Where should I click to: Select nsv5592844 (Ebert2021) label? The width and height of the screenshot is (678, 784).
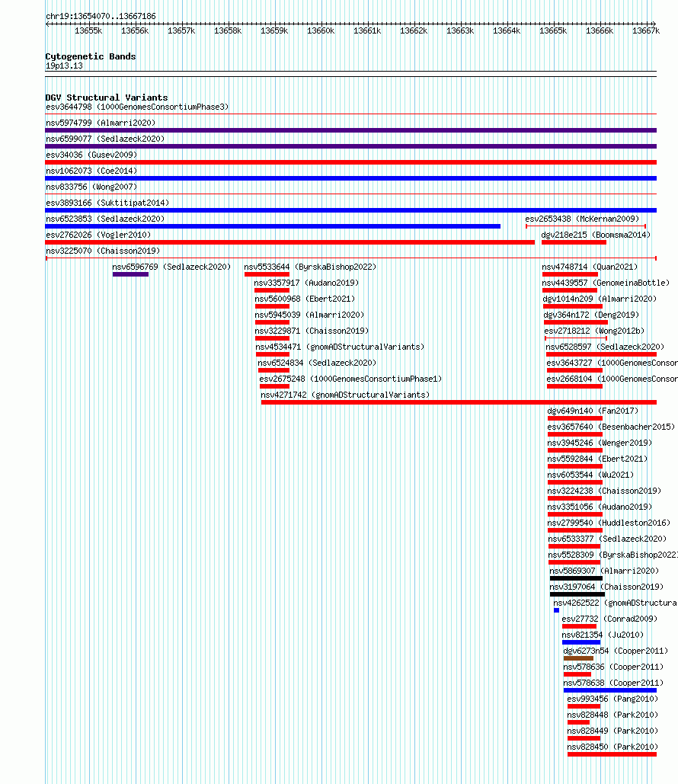pyautogui.click(x=597, y=459)
